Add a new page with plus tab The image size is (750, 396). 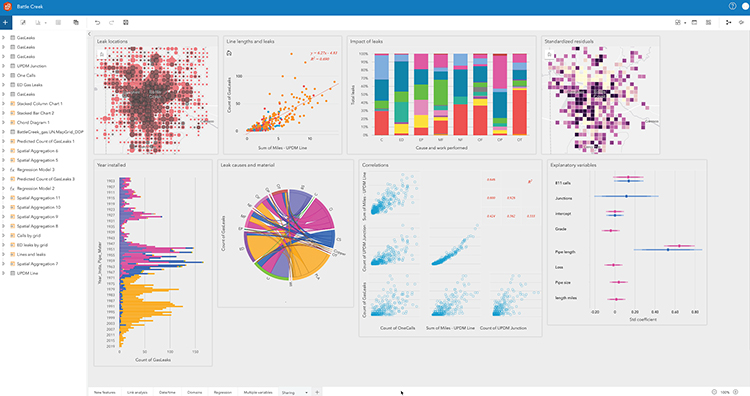coord(317,392)
